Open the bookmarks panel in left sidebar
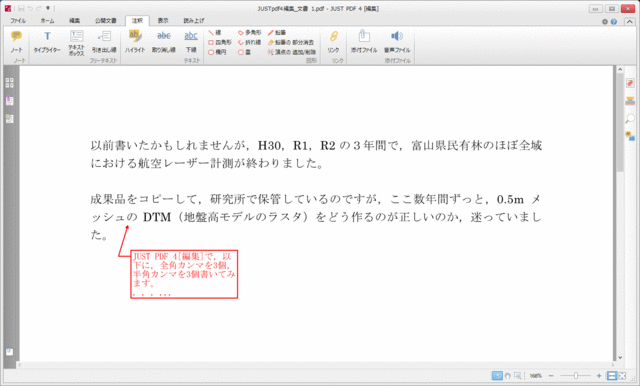This screenshot has width=640, height=386. [9, 100]
